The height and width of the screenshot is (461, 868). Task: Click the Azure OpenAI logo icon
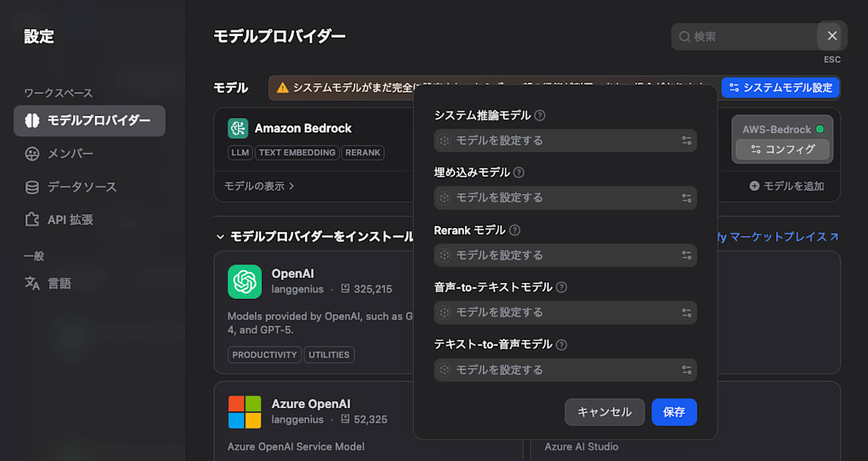[244, 411]
